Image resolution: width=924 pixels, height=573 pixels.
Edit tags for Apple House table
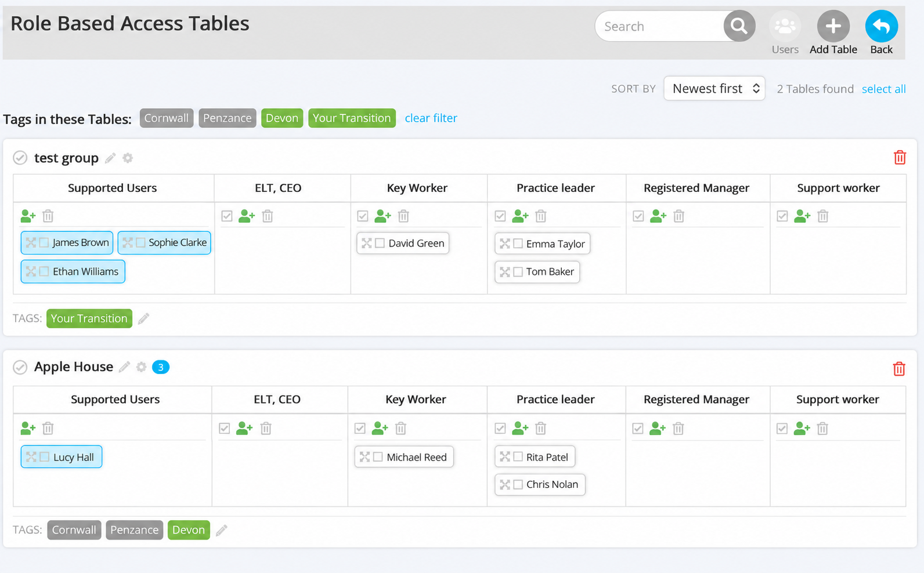(222, 530)
